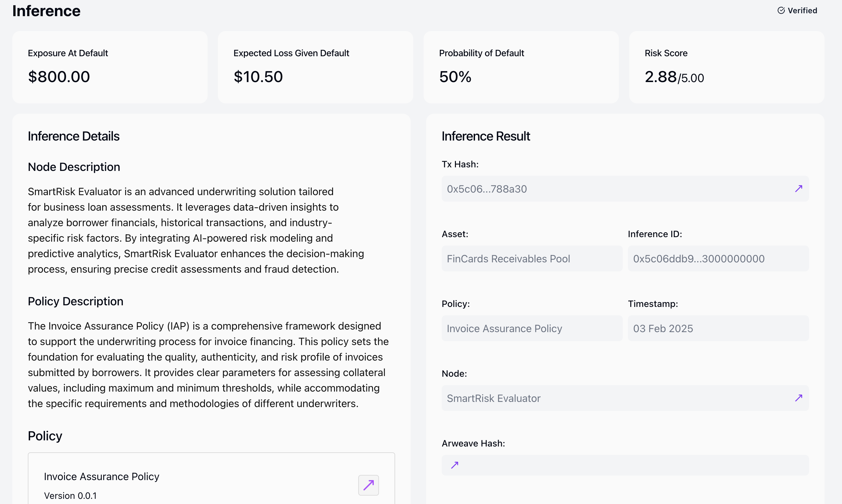Select the Inference ID value field
The height and width of the screenshot is (504, 842).
(718, 259)
